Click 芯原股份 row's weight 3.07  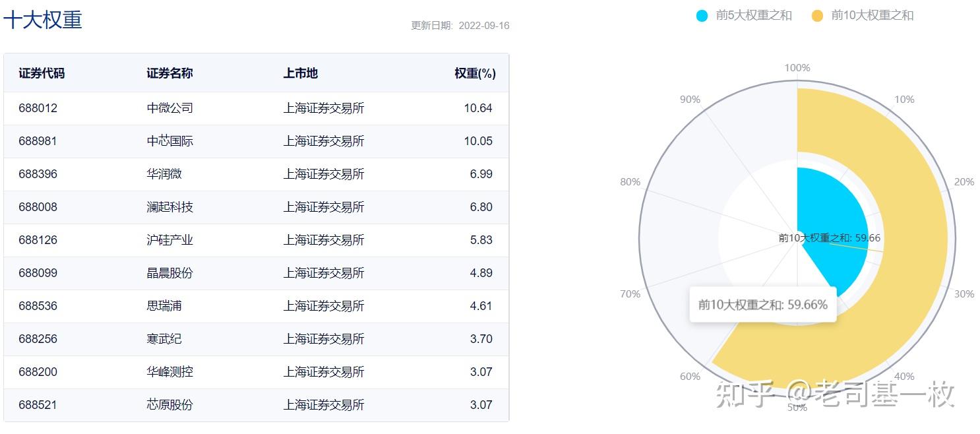tap(481, 405)
